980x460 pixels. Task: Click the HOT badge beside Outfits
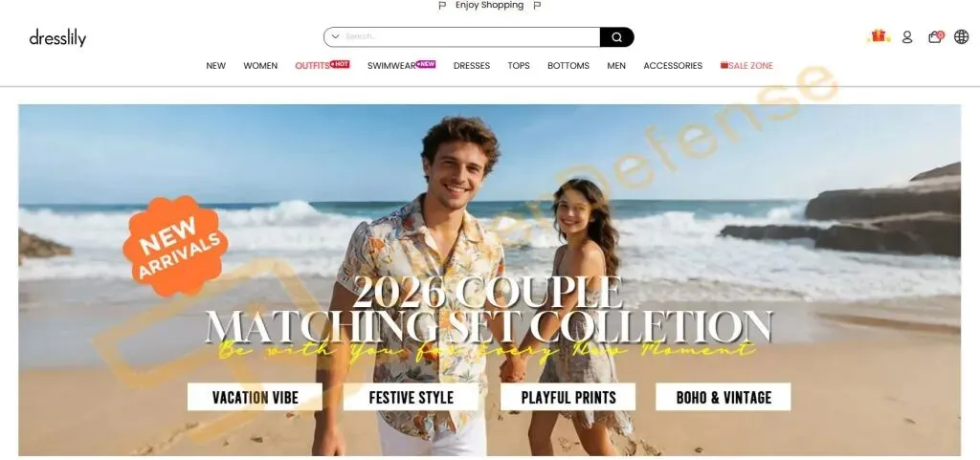[340, 64]
